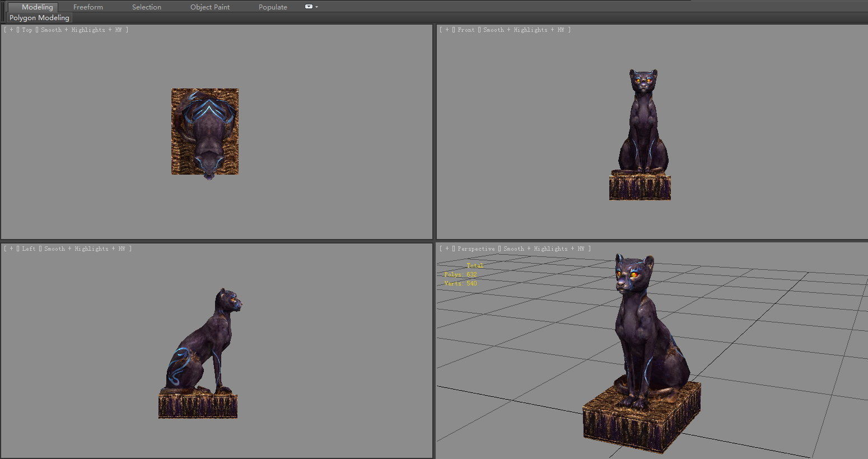Viewport: 868px width, 459px height.
Task: Select panther statue in Left viewport
Action: click(x=202, y=347)
